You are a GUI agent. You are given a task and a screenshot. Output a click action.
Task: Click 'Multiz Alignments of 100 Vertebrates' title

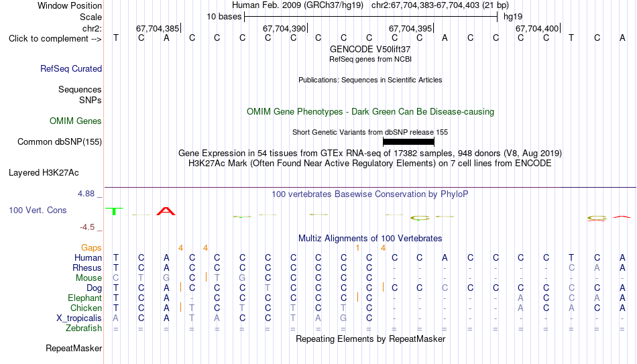(370, 239)
